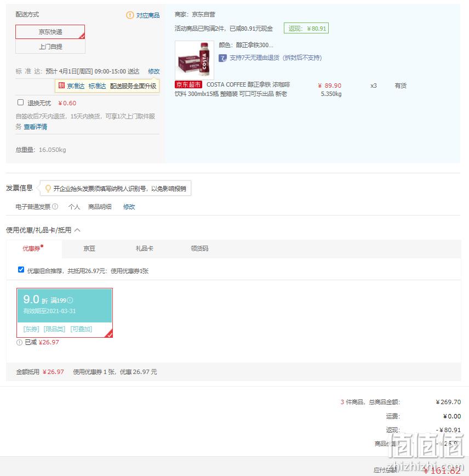Click the info icon next to 电子普通发票
Image resolution: width=469 pixels, height=476 pixels.
click(55, 206)
